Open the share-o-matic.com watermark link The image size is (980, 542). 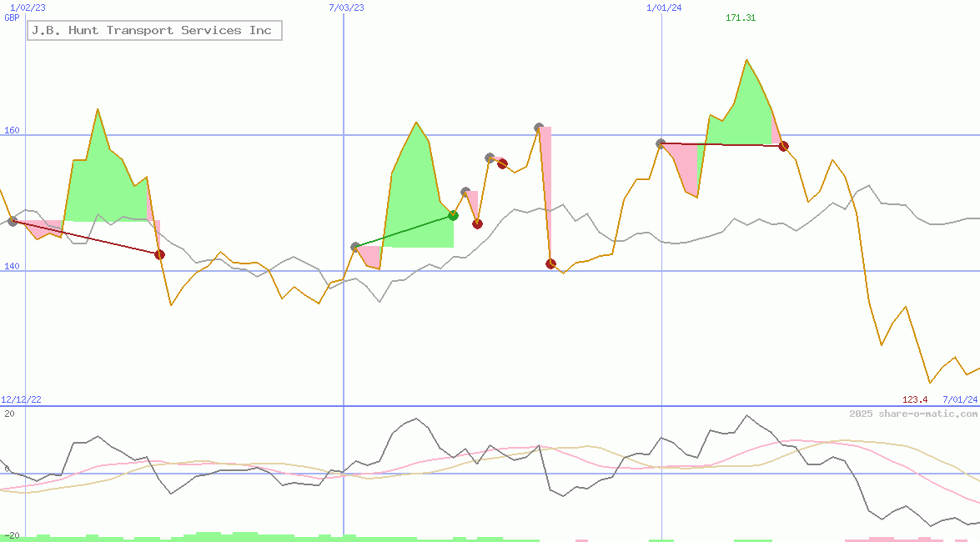913,414
